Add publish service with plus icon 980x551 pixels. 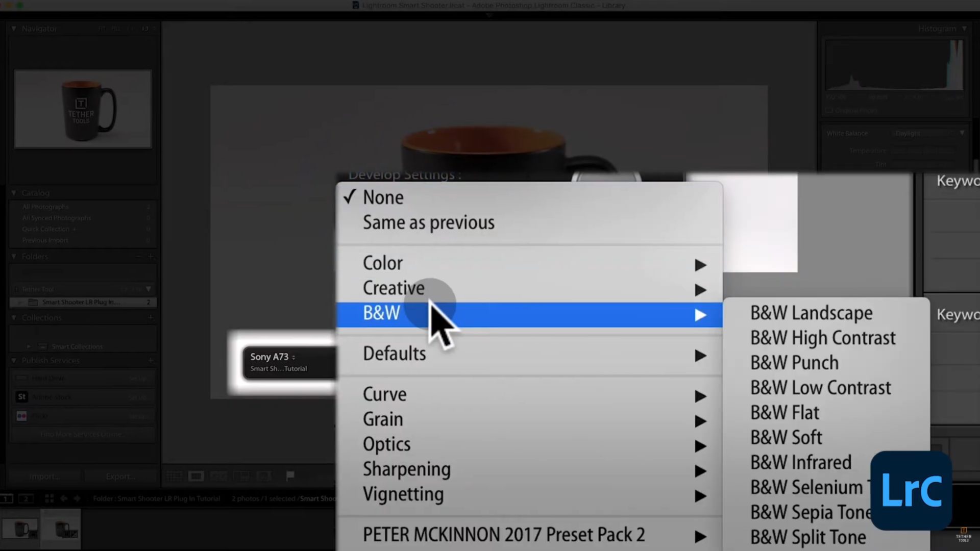151,360
